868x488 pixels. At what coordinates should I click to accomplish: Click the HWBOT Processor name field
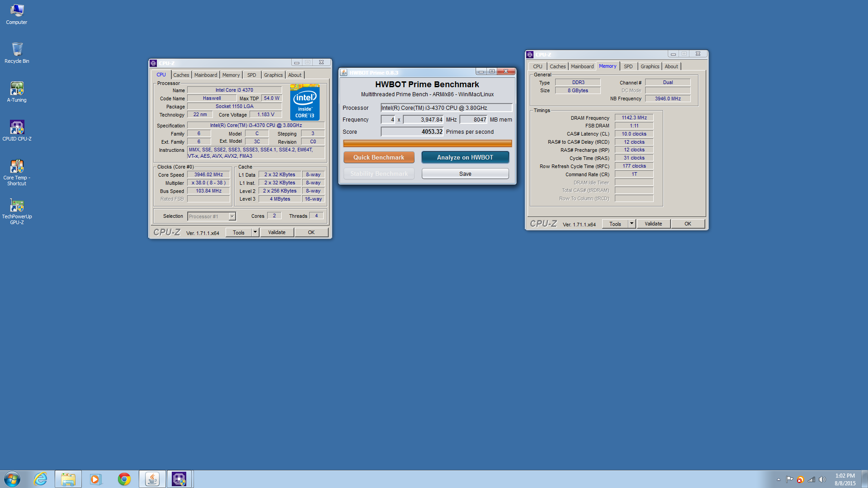446,108
